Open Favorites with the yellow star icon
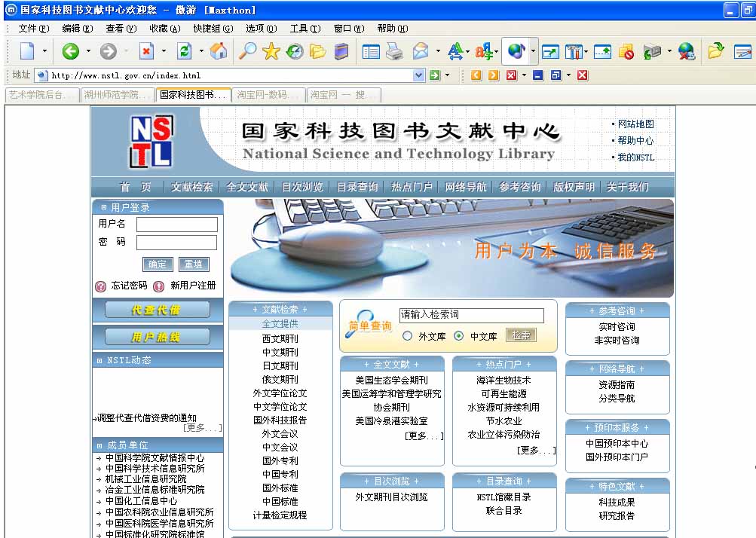Viewport: 756px width, 538px height. point(271,50)
